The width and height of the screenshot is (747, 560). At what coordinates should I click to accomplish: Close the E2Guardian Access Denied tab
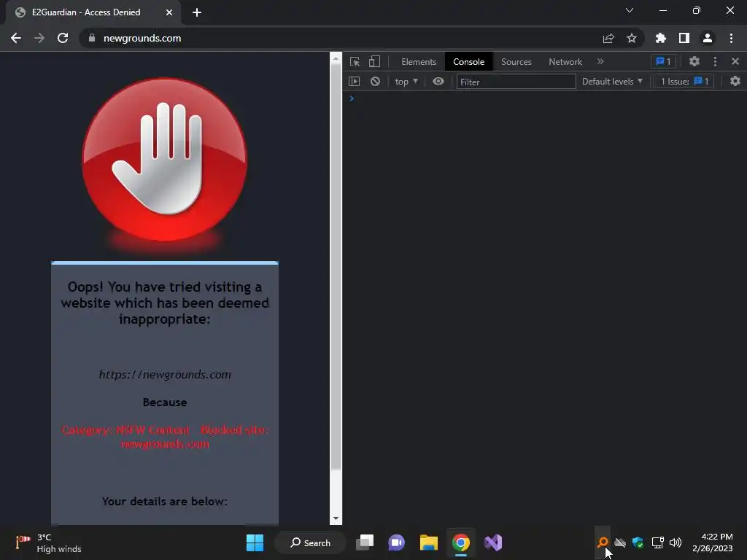[169, 12]
